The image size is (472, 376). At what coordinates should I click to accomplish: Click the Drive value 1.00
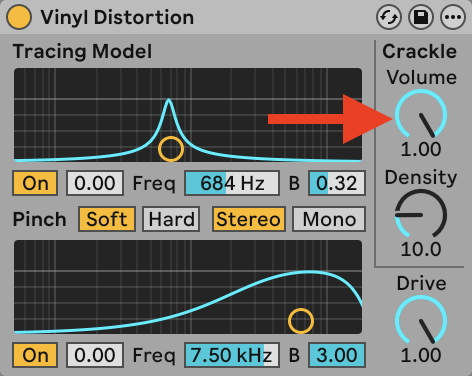click(421, 355)
